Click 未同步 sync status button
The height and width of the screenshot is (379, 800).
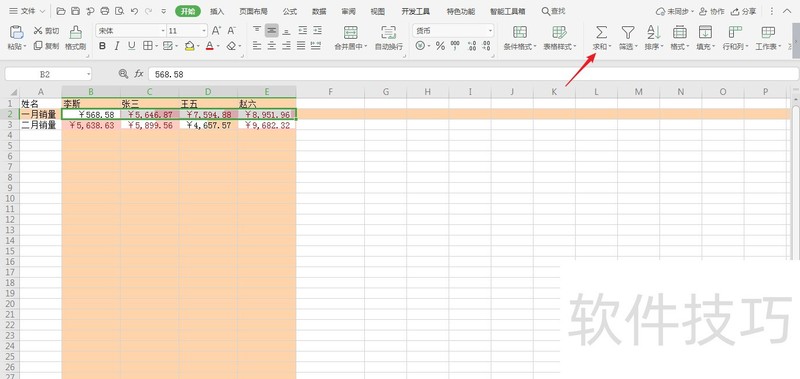coord(674,11)
